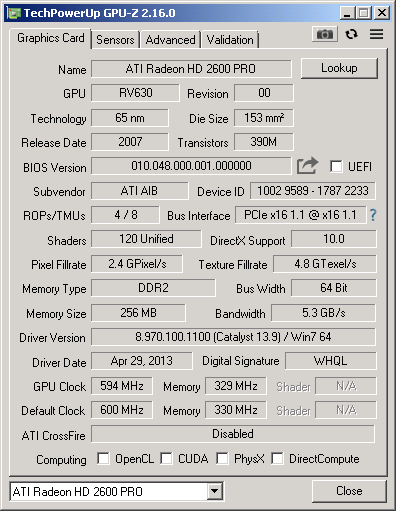The width and height of the screenshot is (396, 511).
Task: Switch to the Sensors tab
Action: click(x=115, y=40)
